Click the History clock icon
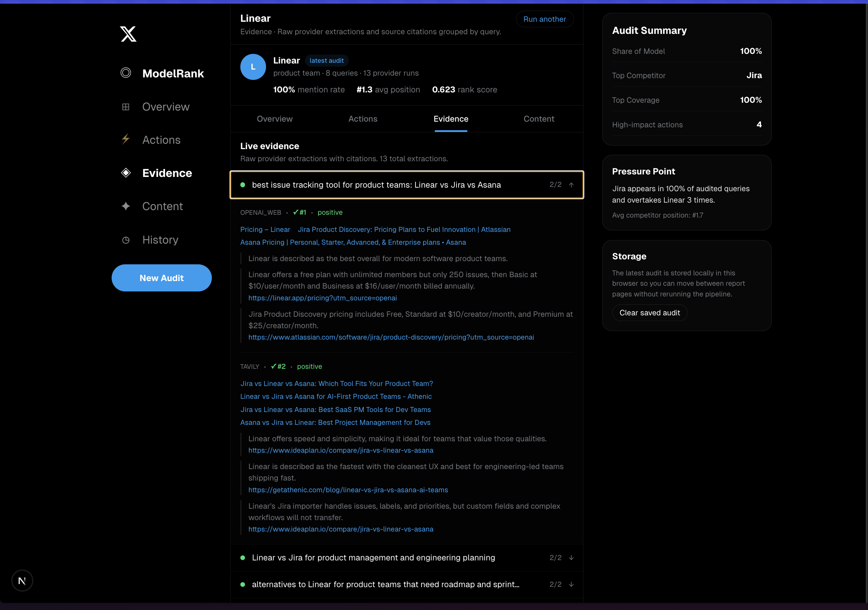 point(126,240)
